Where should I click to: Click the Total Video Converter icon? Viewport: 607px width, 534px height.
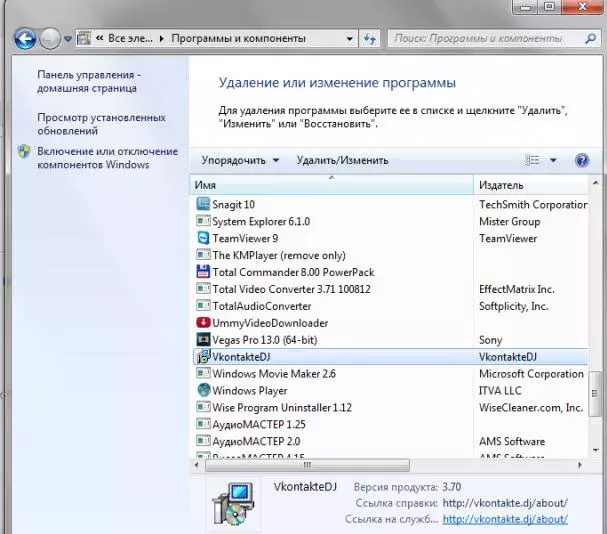pos(203,288)
